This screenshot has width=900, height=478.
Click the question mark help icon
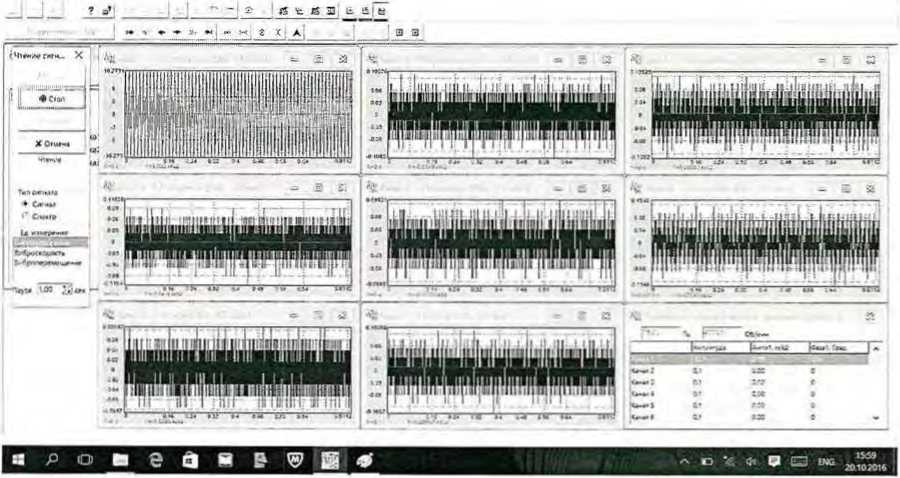[x=91, y=11]
